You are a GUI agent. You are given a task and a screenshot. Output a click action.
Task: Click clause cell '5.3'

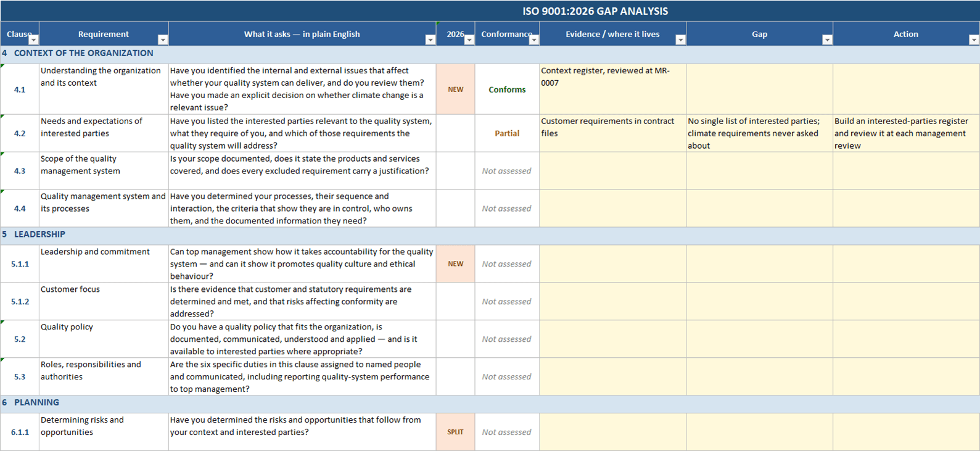click(x=20, y=377)
